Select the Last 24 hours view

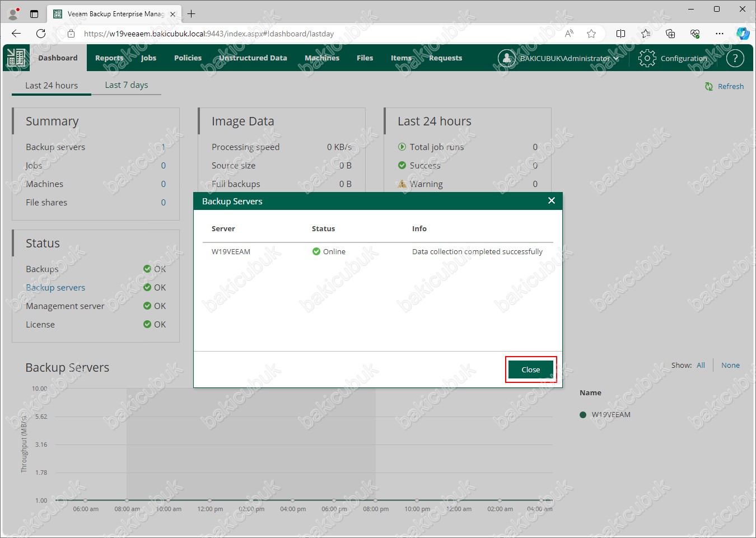pyautogui.click(x=52, y=85)
